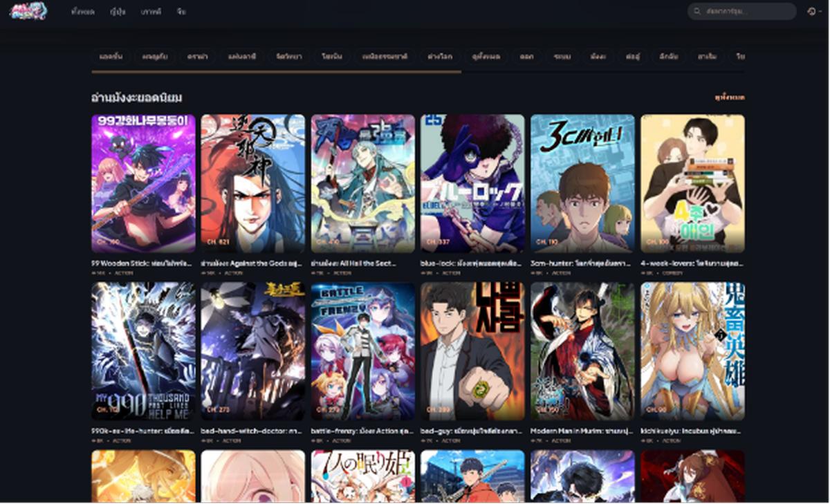Viewport: 830px width, 504px height.
Task: Click the Against the Gods title link
Action: 252,263
